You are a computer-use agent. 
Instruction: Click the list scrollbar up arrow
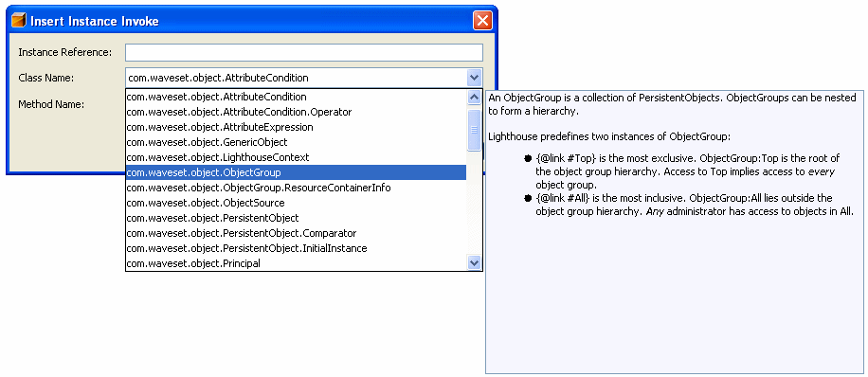coord(475,98)
